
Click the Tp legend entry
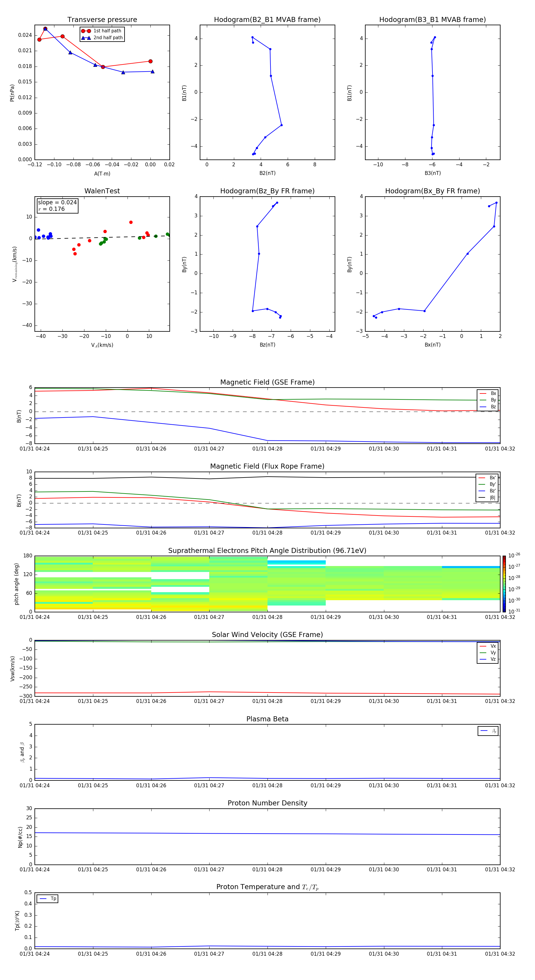tap(48, 899)
